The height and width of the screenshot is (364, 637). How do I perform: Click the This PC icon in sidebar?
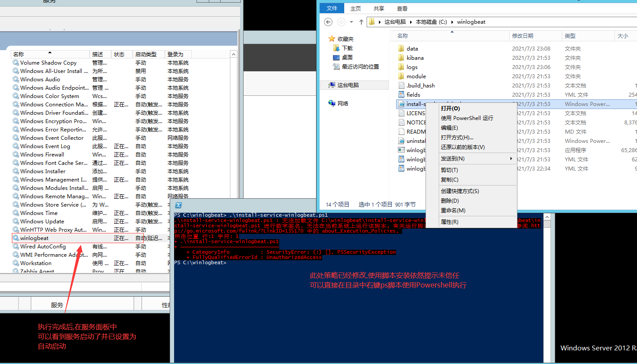332,85
